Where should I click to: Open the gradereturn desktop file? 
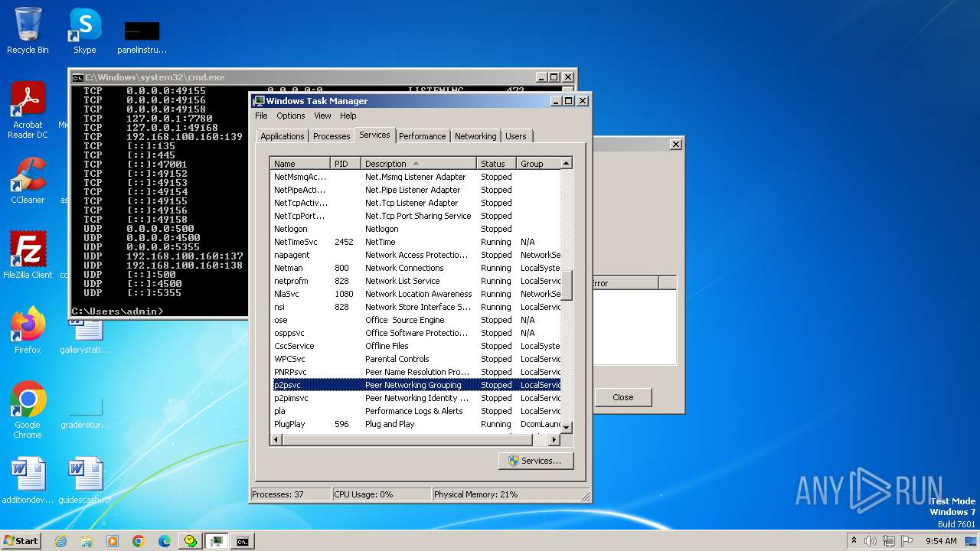[x=85, y=415]
